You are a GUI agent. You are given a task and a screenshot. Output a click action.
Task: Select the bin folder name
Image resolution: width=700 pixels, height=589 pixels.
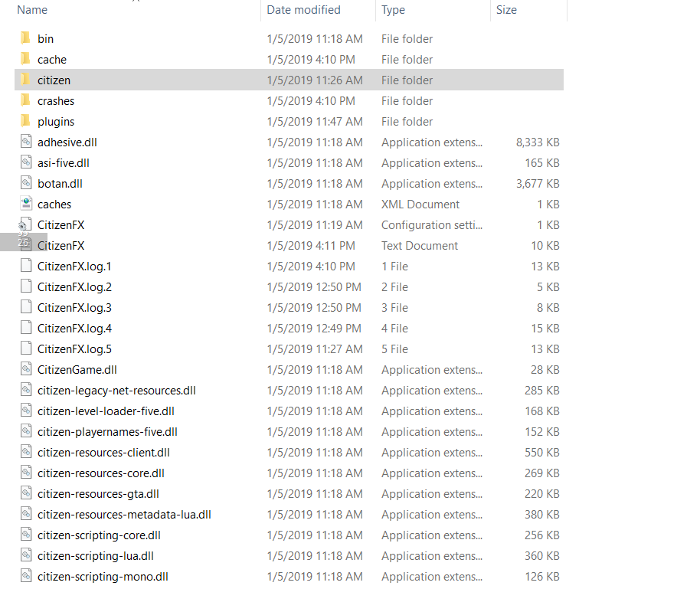(45, 39)
